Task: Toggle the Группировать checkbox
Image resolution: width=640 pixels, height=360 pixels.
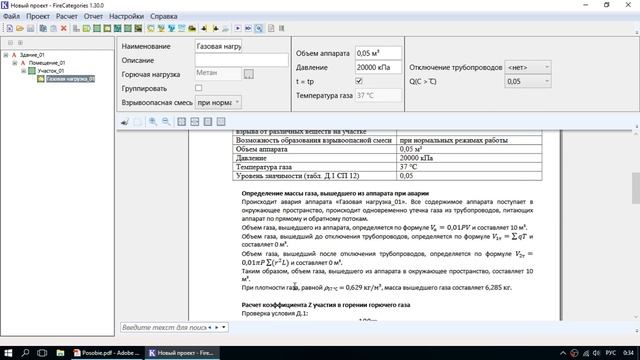Action: coord(198,88)
